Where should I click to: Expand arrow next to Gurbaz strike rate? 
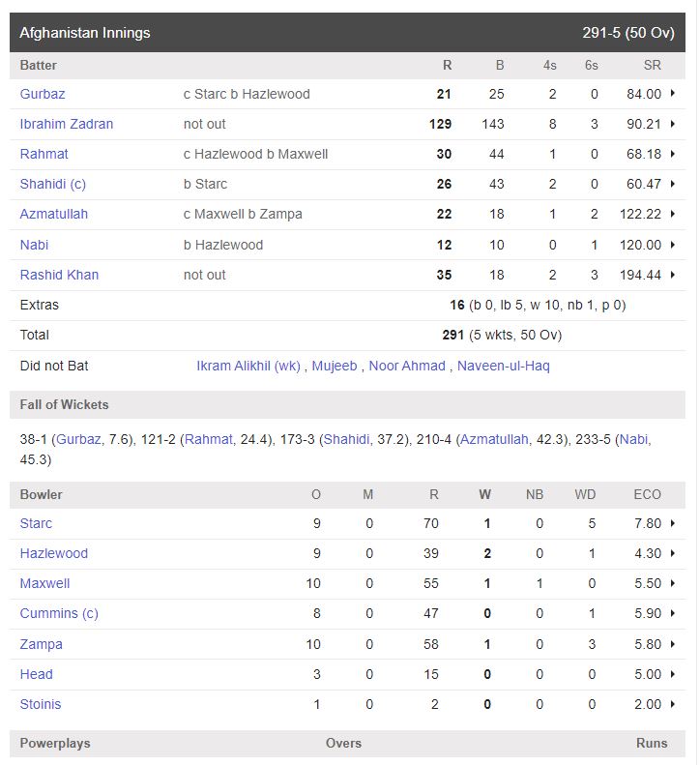[672, 94]
